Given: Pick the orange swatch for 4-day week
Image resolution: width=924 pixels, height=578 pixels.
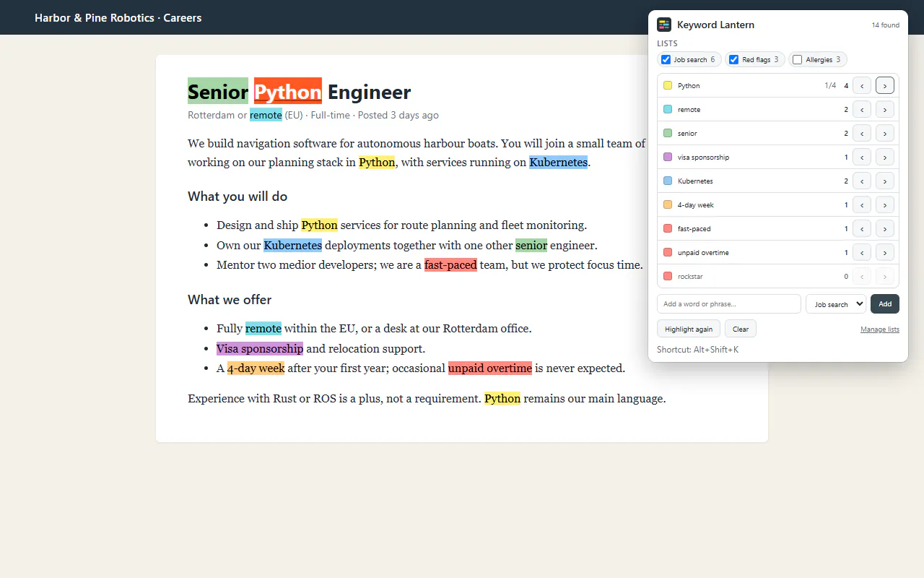Looking at the screenshot, I should pos(668,204).
